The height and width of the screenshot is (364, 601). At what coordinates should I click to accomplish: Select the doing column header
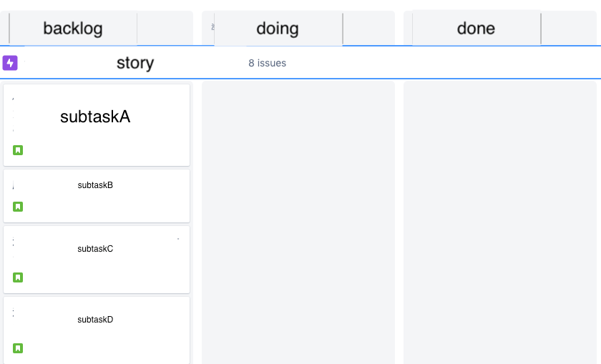click(278, 29)
